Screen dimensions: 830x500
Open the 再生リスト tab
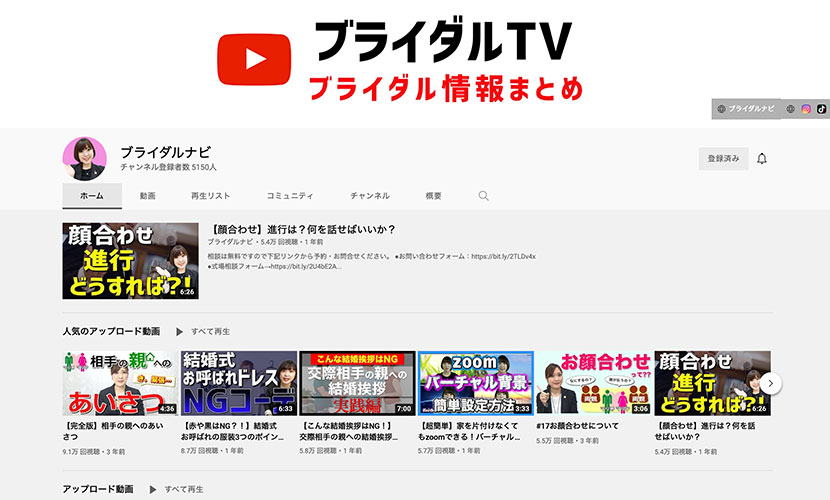(x=210, y=196)
